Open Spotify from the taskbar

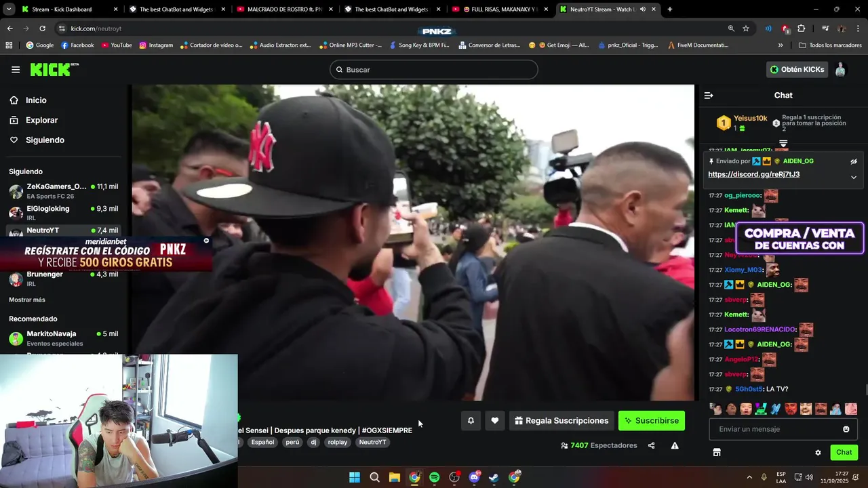tap(435, 477)
